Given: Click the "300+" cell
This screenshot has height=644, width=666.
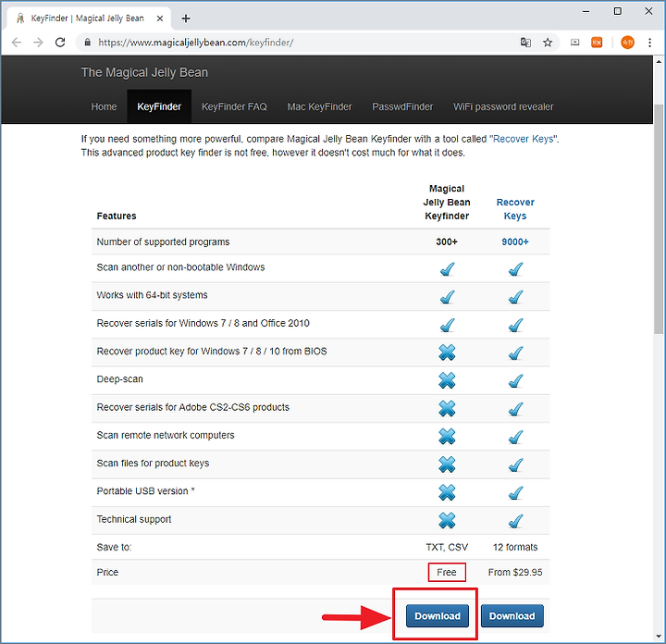Looking at the screenshot, I should 447,241.
